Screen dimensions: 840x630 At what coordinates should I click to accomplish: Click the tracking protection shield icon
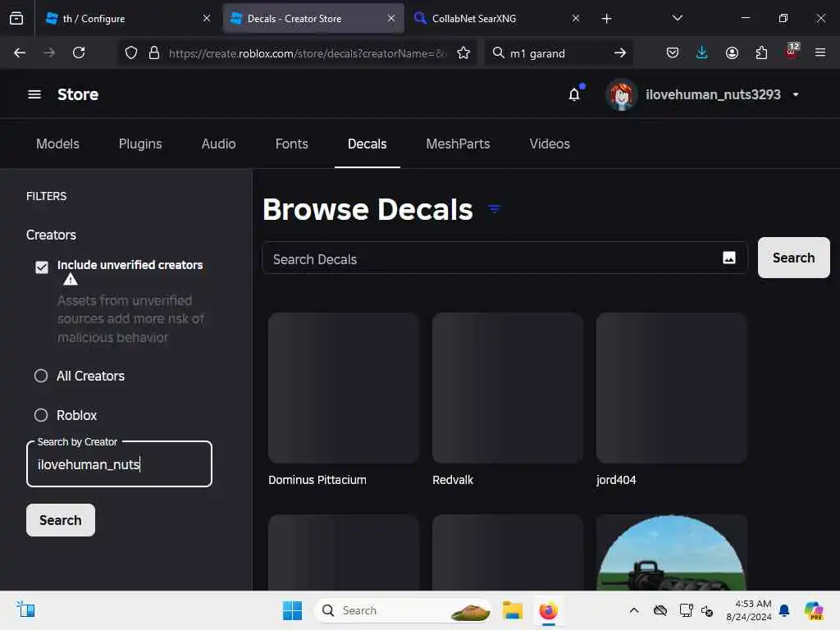[131, 52]
